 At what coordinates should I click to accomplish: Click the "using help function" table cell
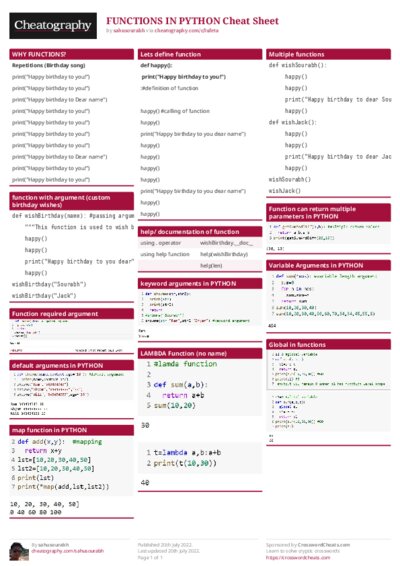click(x=165, y=254)
